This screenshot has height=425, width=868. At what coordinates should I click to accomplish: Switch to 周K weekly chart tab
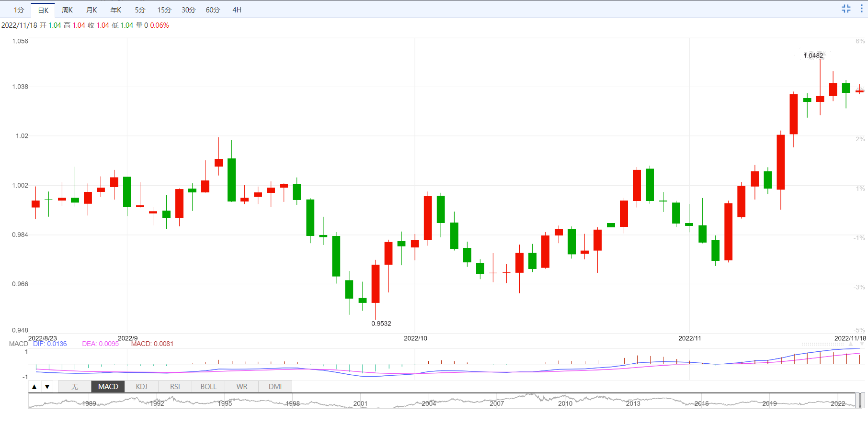click(x=67, y=10)
